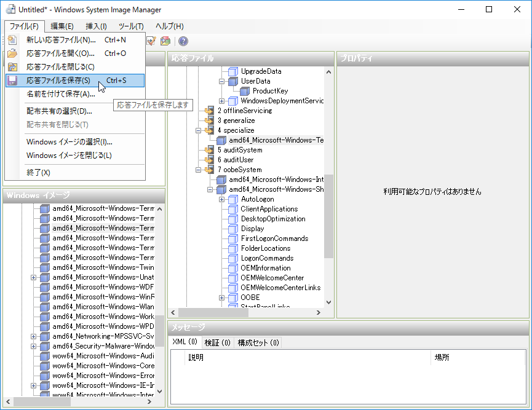Click the DesktopOptimization cube icon
This screenshot has height=410, width=532.
(x=232, y=219)
